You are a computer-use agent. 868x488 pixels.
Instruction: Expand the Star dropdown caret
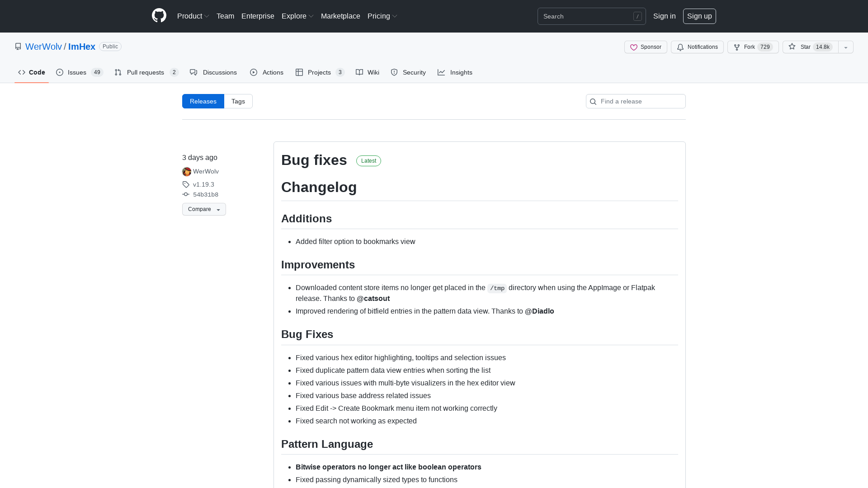[x=846, y=47]
